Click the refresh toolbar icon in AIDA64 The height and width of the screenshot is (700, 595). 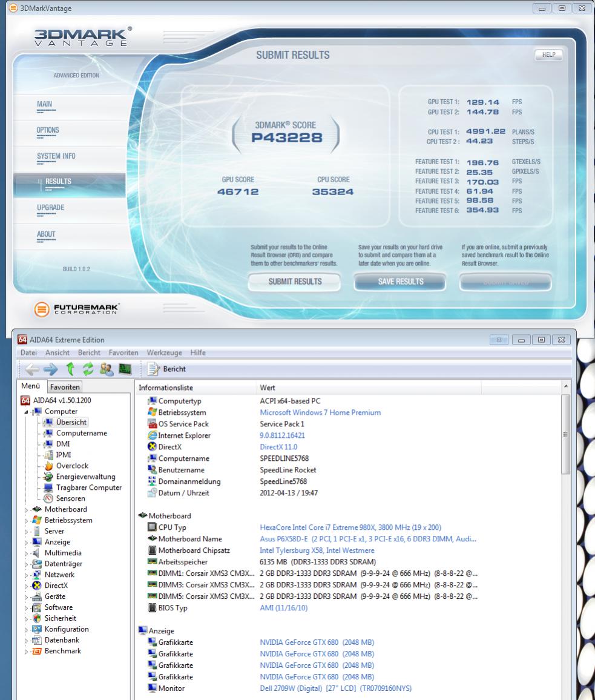pyautogui.click(x=88, y=369)
